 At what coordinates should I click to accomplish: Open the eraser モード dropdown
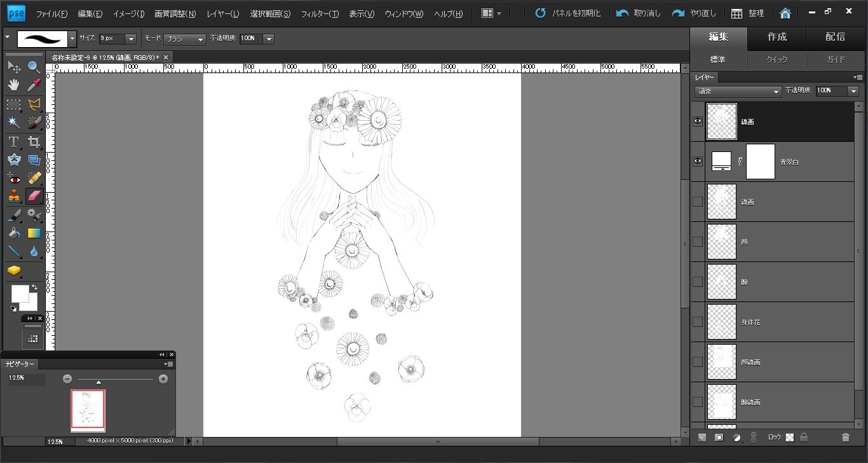[x=184, y=39]
